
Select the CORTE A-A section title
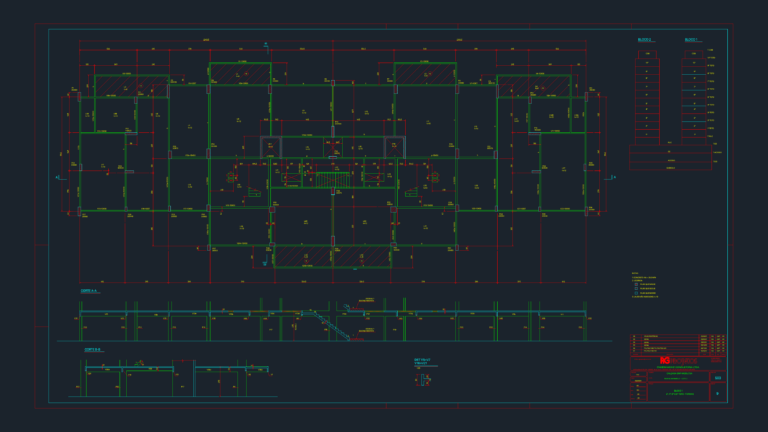(89, 291)
